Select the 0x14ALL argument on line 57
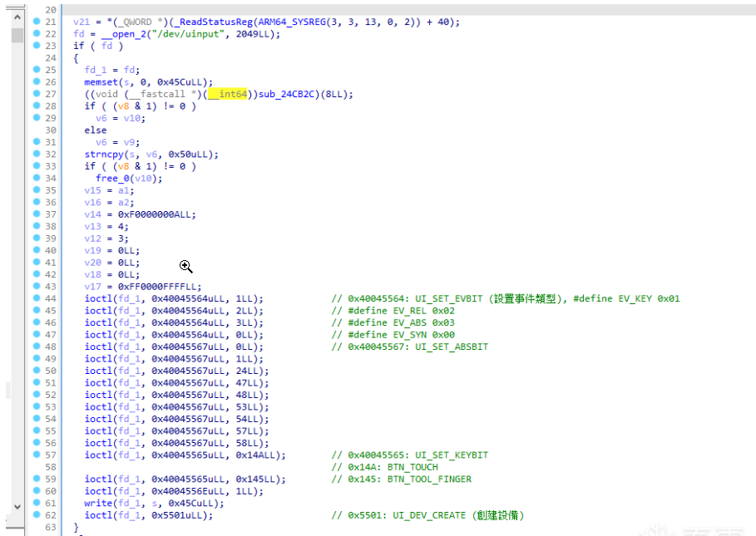Image resolution: width=756 pixels, height=536 pixels. click(x=258, y=455)
